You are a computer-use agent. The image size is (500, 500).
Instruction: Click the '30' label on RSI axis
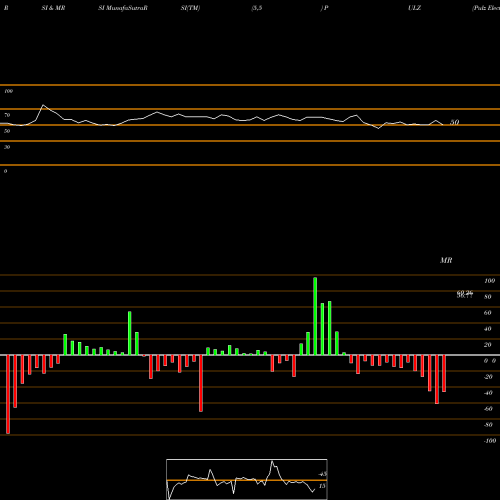click(x=7, y=147)
